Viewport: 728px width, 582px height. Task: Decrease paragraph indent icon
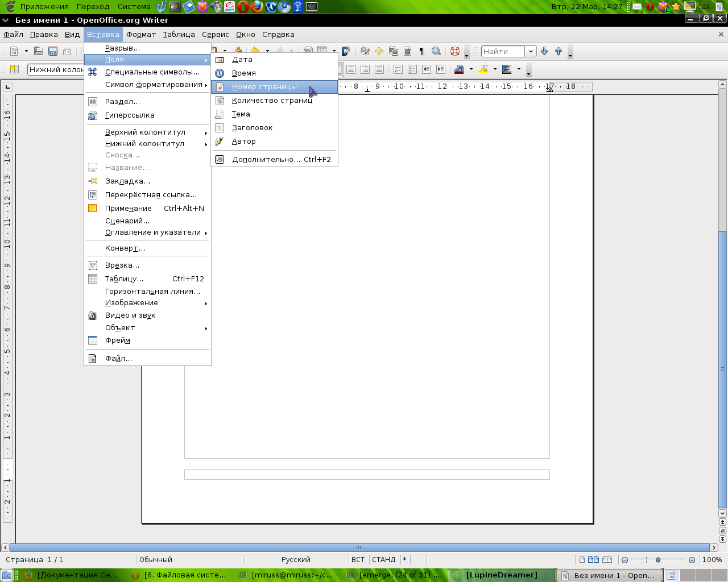tap(427, 69)
